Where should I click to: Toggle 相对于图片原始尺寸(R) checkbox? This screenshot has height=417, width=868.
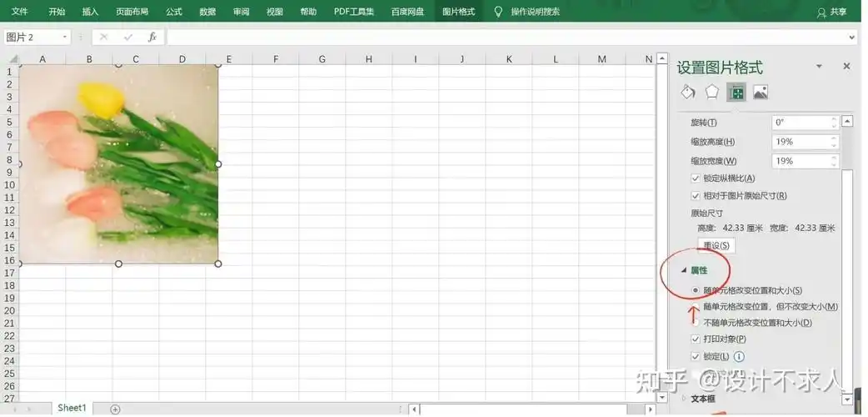pyautogui.click(x=696, y=196)
